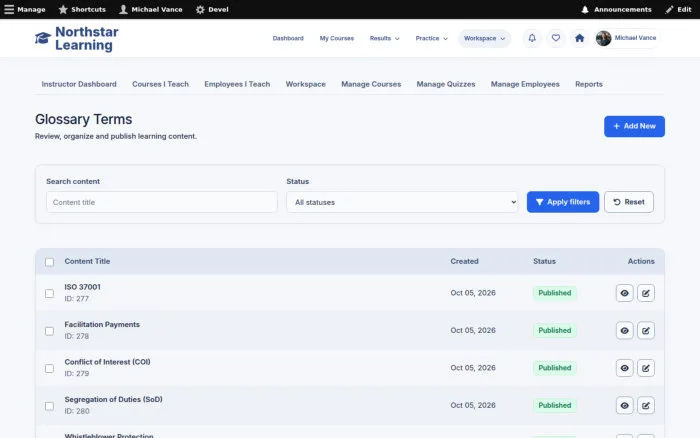Open the Announcements bell in admin toolbar

pos(584,9)
